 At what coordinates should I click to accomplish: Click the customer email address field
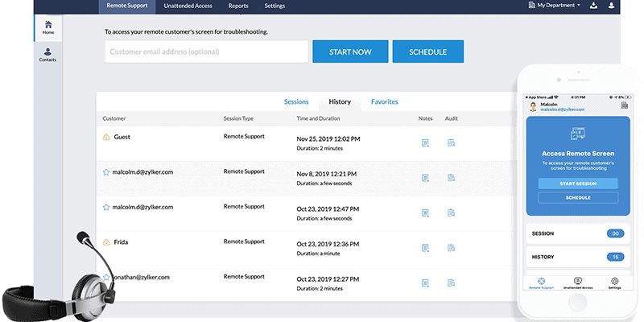click(x=207, y=52)
